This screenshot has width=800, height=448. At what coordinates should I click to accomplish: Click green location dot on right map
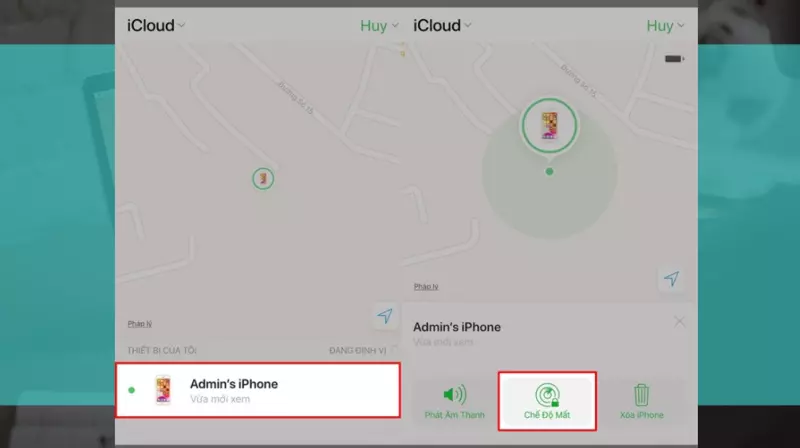[549, 171]
